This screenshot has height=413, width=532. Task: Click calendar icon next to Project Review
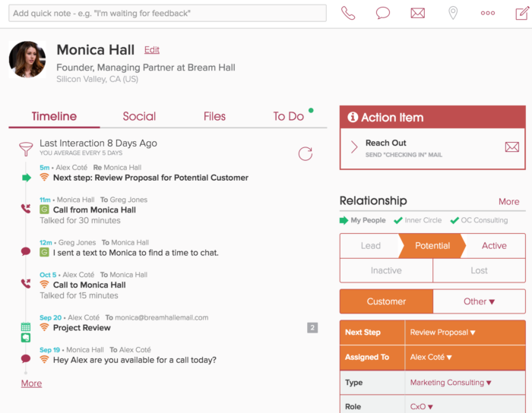[26, 327]
